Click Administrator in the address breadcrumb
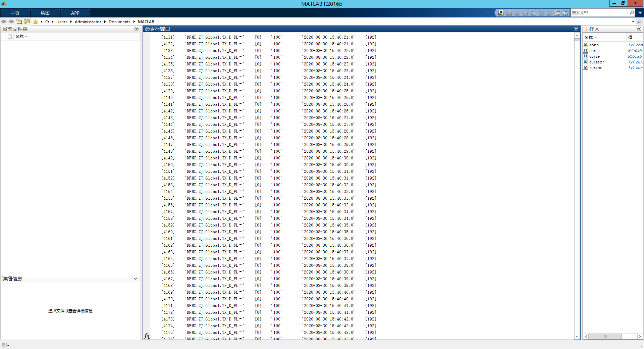This screenshot has height=349, width=644. (x=88, y=21)
